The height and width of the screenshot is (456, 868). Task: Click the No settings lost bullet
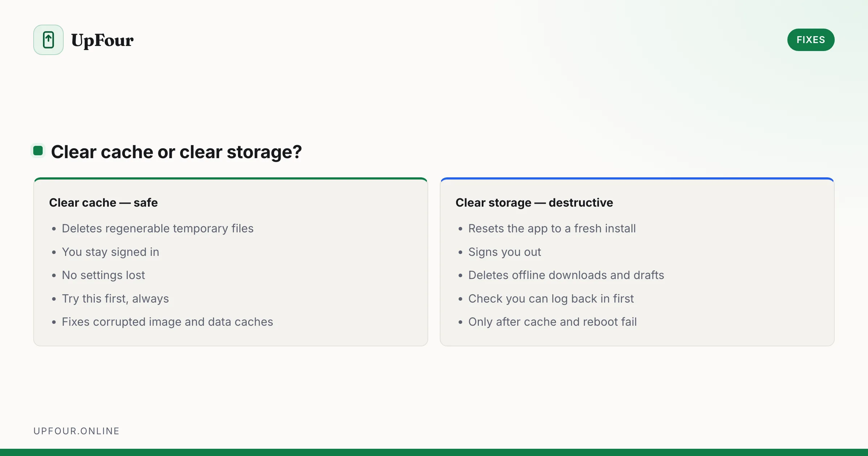(x=103, y=275)
